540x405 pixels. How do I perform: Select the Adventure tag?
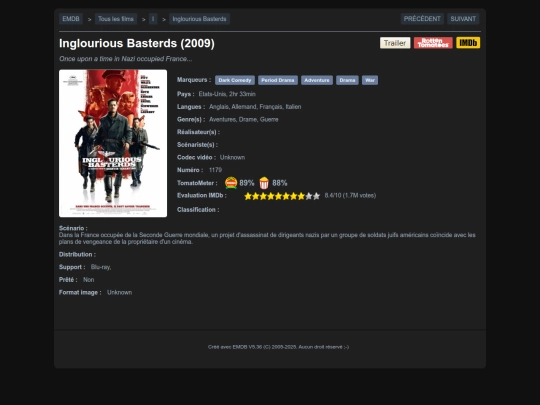(317, 80)
